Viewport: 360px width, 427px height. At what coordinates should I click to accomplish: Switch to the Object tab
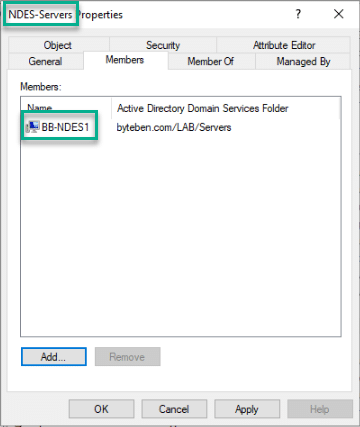click(x=58, y=45)
